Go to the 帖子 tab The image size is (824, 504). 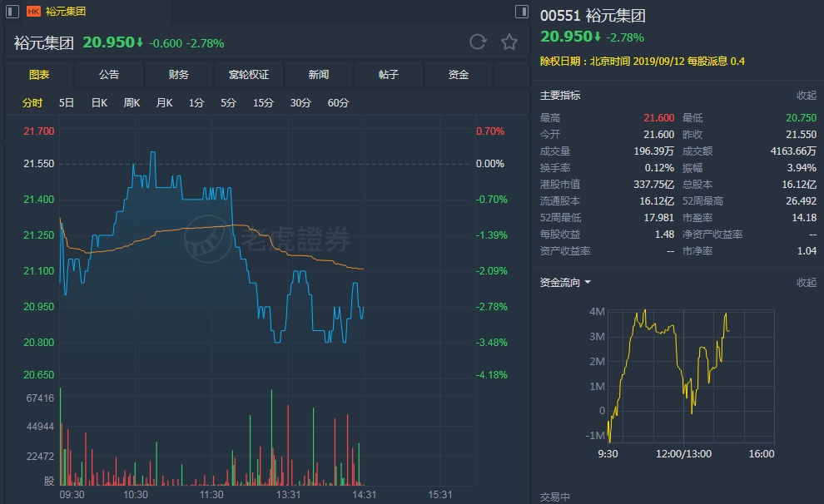tap(389, 75)
